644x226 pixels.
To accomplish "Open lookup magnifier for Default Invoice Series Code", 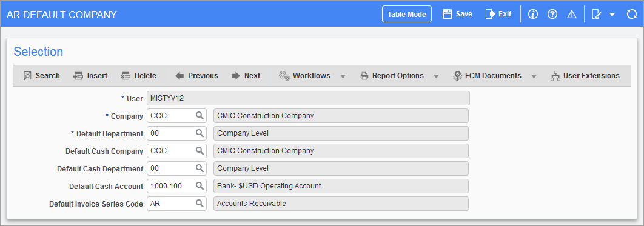I will tap(200, 204).
